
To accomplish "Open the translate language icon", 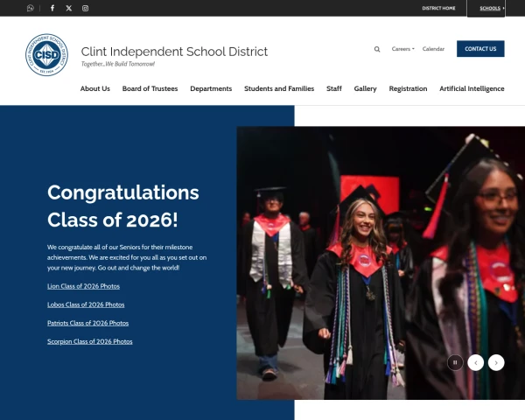I will [x=31, y=8].
